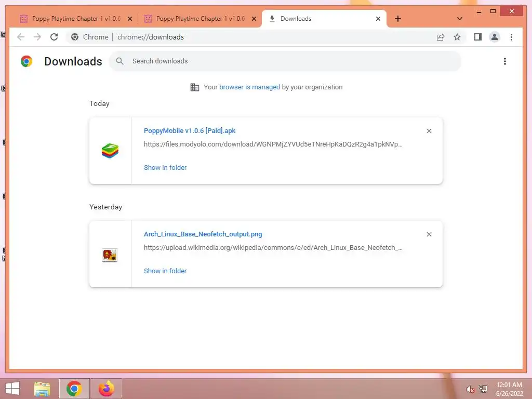This screenshot has width=532, height=399.
Task: Click the managed organization building icon
Action: click(x=195, y=87)
